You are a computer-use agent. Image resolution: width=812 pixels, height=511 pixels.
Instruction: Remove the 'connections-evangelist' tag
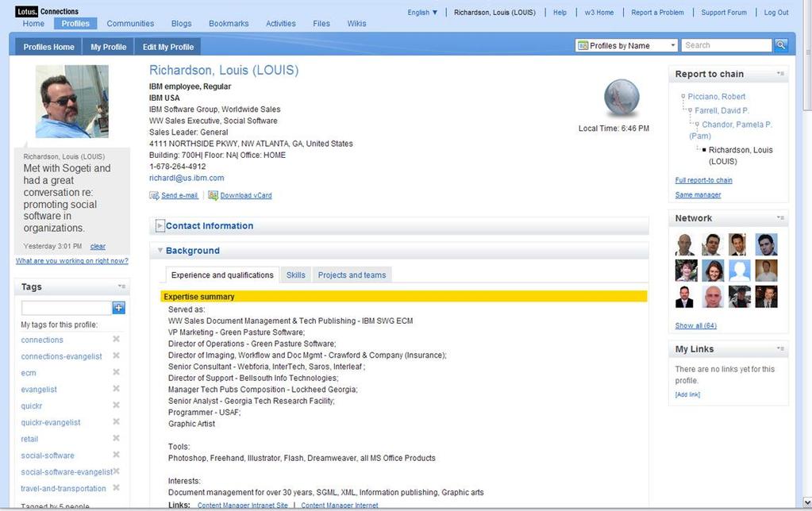click(x=116, y=355)
